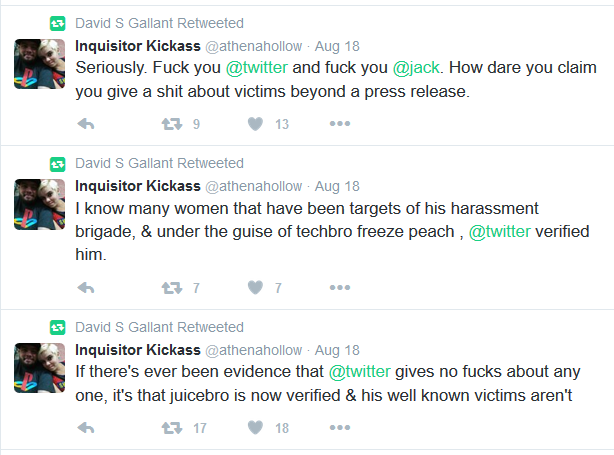This screenshot has height=455, width=614.
Task: Open @twitter mention in first tweet
Action: coord(257,68)
